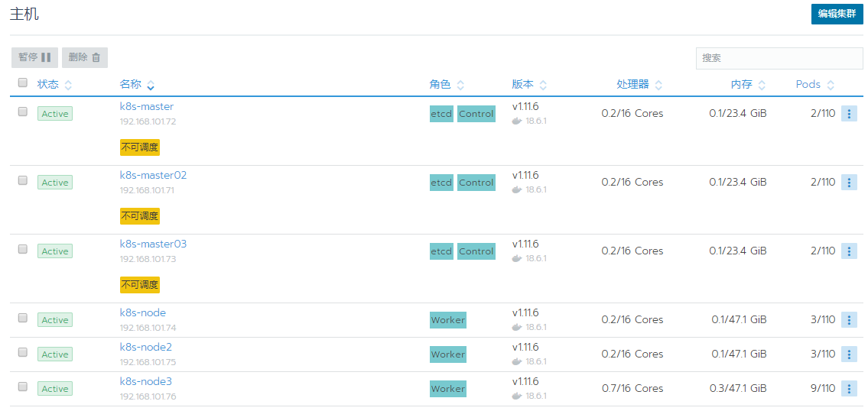Click IP address 192.168.101.76
The image size is (868, 411).
(148, 396)
